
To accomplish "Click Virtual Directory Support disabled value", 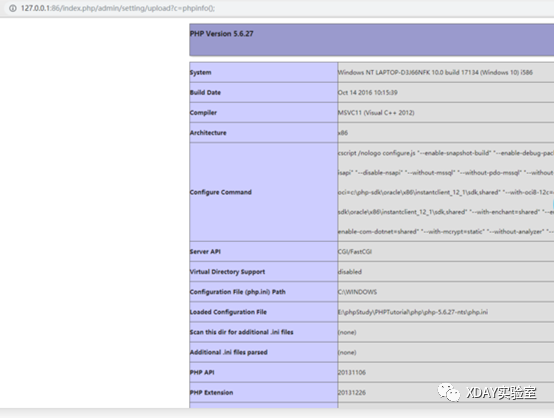I will [350, 272].
